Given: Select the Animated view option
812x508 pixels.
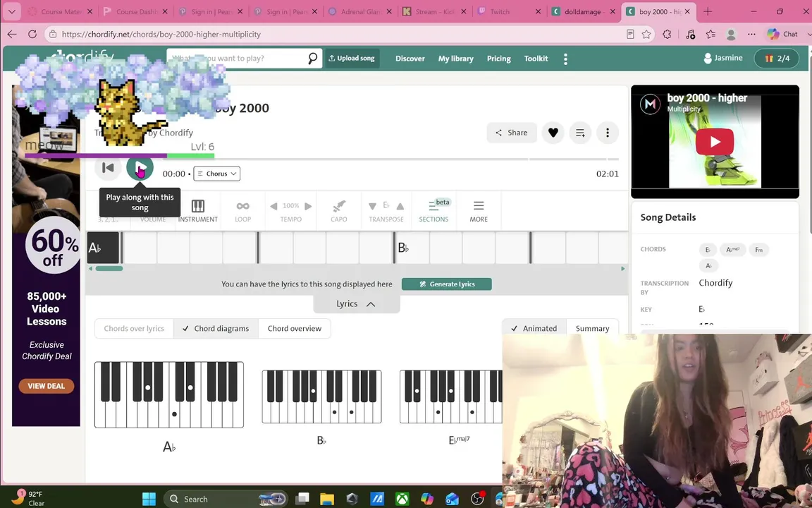Looking at the screenshot, I should (x=534, y=329).
